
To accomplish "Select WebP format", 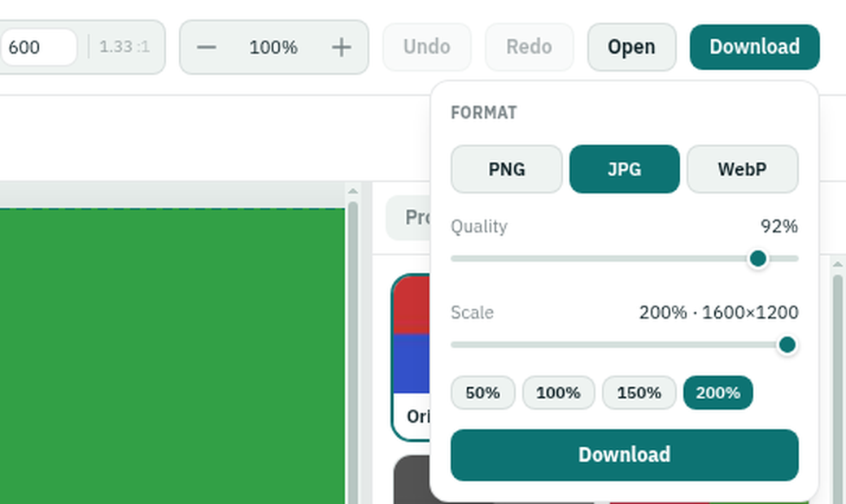I will tap(743, 169).
